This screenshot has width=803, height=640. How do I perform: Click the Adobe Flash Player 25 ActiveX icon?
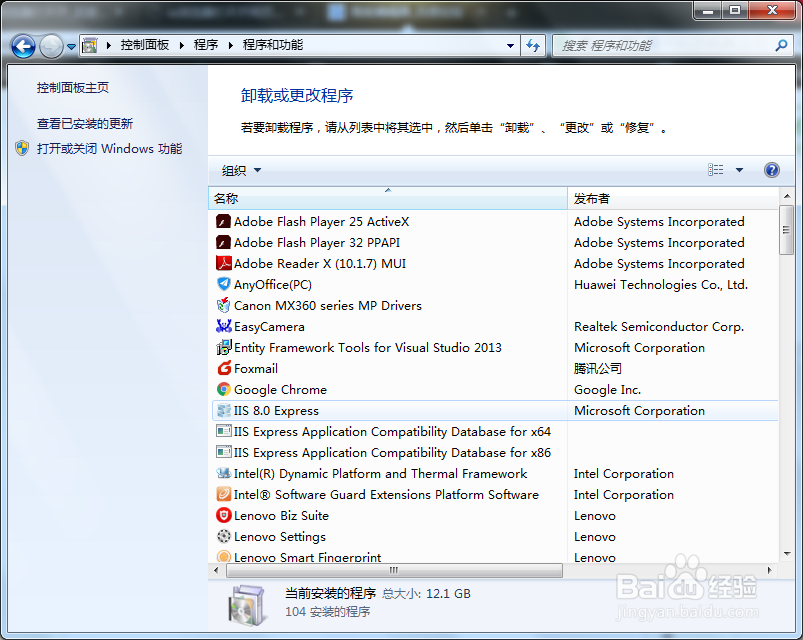(223, 222)
